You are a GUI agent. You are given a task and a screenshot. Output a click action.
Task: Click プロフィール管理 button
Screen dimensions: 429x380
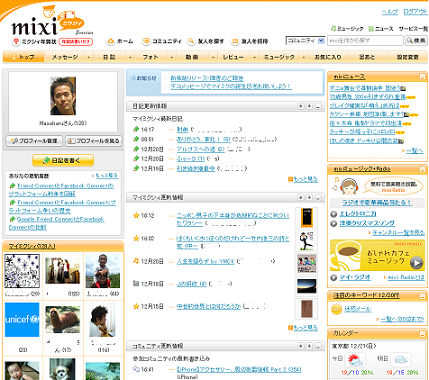(34, 141)
